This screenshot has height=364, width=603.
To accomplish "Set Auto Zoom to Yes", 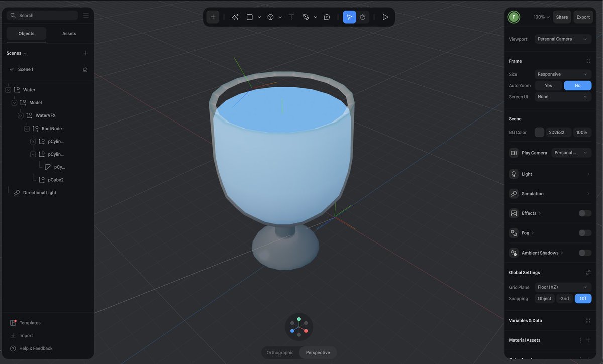I will tap(549, 86).
